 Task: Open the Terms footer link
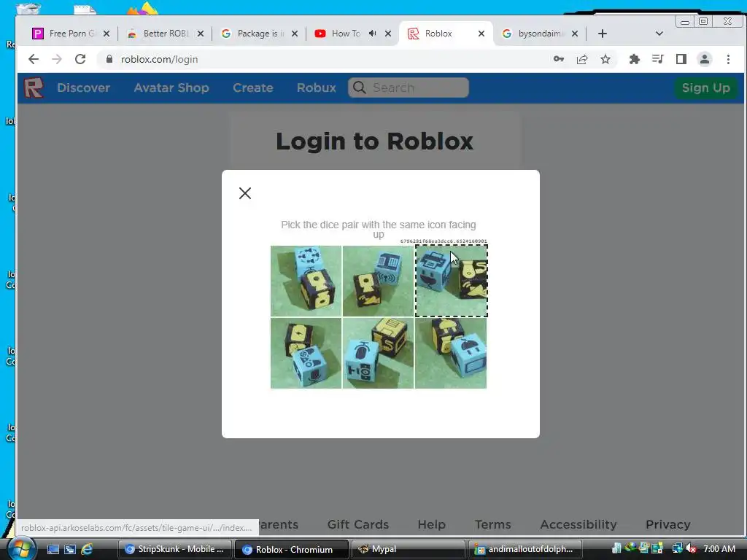pos(492,524)
